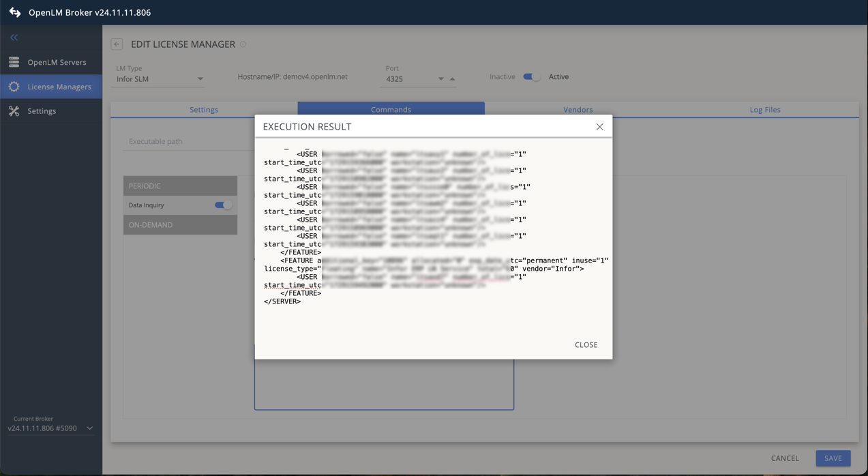Open OpenLM Servers from the sidebar
The image size is (868, 476).
point(48,62)
